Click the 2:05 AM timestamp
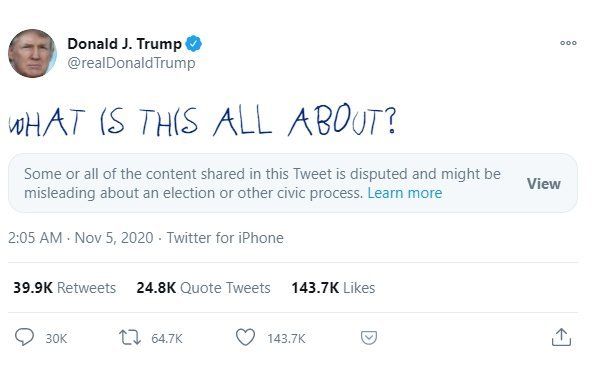The image size is (598, 366). (35, 238)
